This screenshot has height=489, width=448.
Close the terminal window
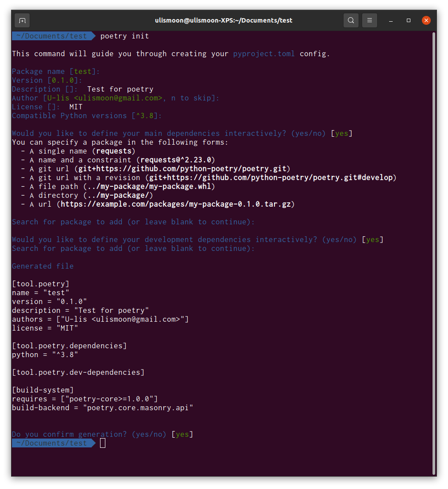click(x=426, y=21)
